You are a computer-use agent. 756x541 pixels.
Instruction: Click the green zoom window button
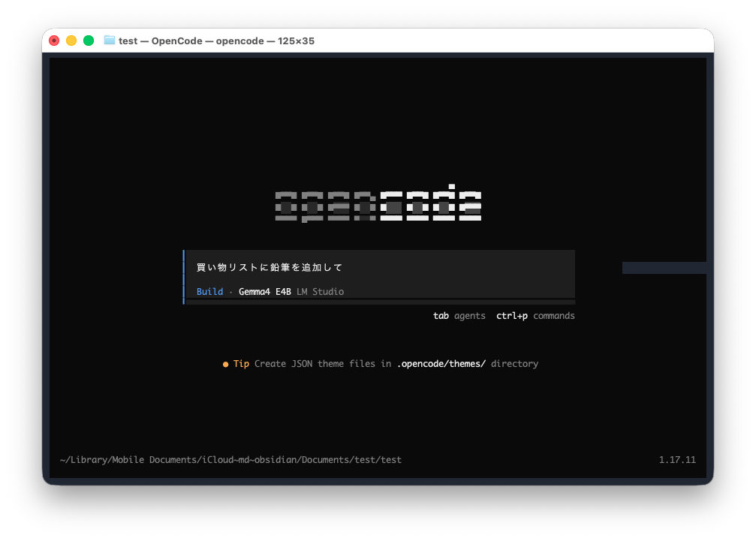coord(89,41)
